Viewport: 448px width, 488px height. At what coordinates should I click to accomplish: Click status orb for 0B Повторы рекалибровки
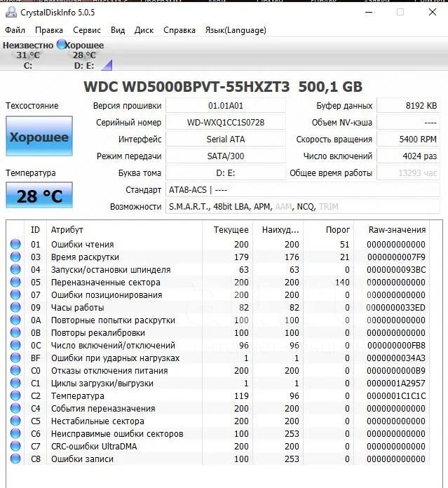15,333
